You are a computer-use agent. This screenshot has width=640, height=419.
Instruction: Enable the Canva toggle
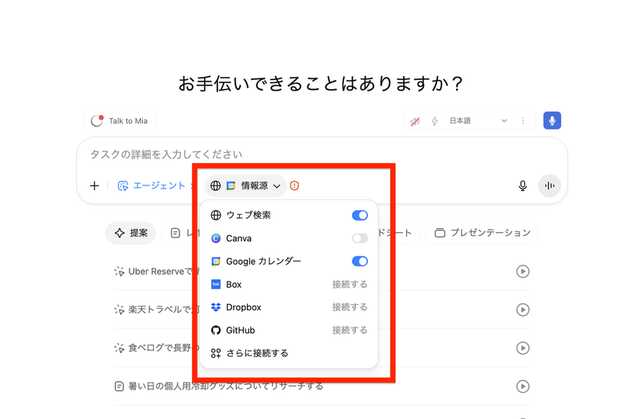click(x=359, y=238)
